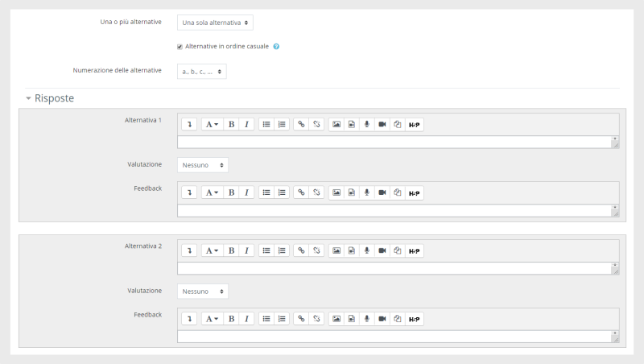
Task: Open Una sola alternativa dropdown
Action: coord(215,23)
